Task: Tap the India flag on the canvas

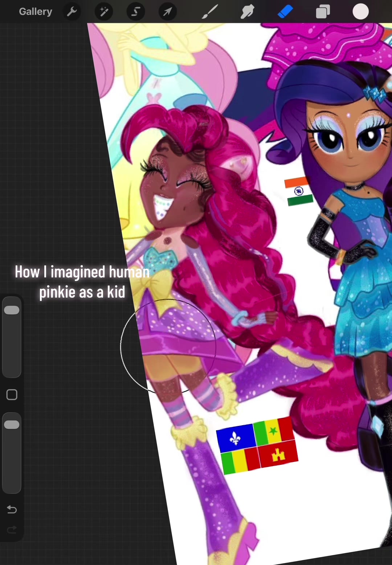Action: pos(298,191)
